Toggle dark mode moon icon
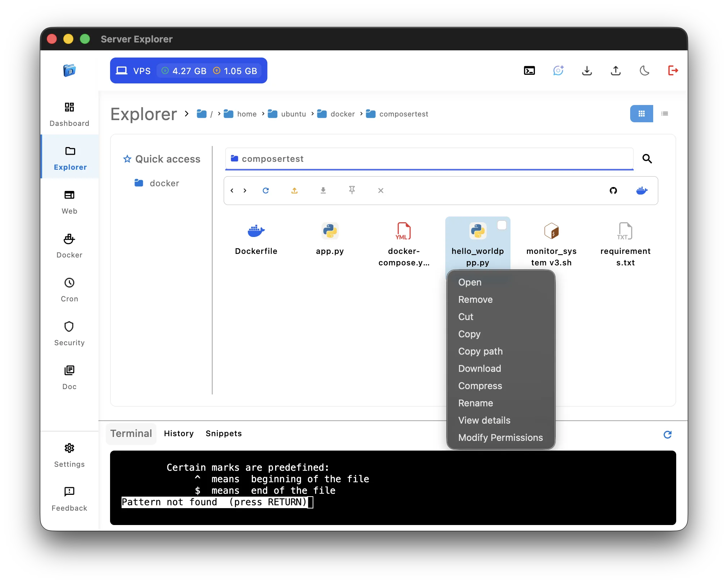The width and height of the screenshot is (728, 584). pyautogui.click(x=644, y=70)
